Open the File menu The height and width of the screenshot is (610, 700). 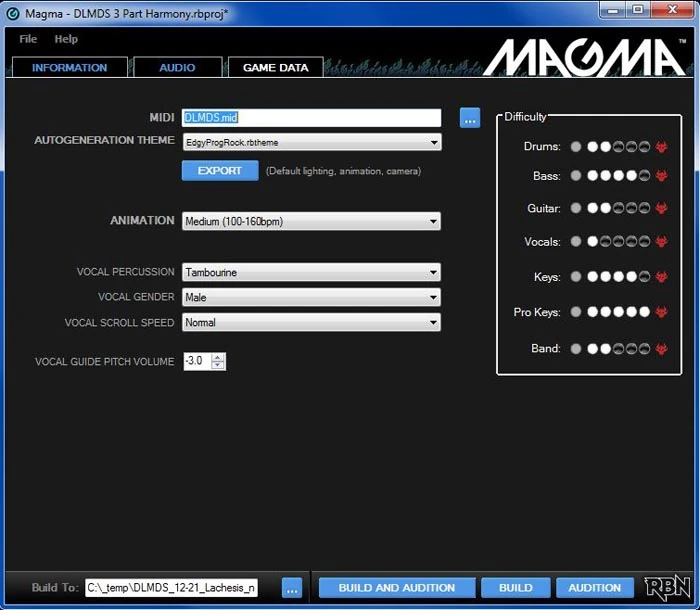(x=28, y=39)
